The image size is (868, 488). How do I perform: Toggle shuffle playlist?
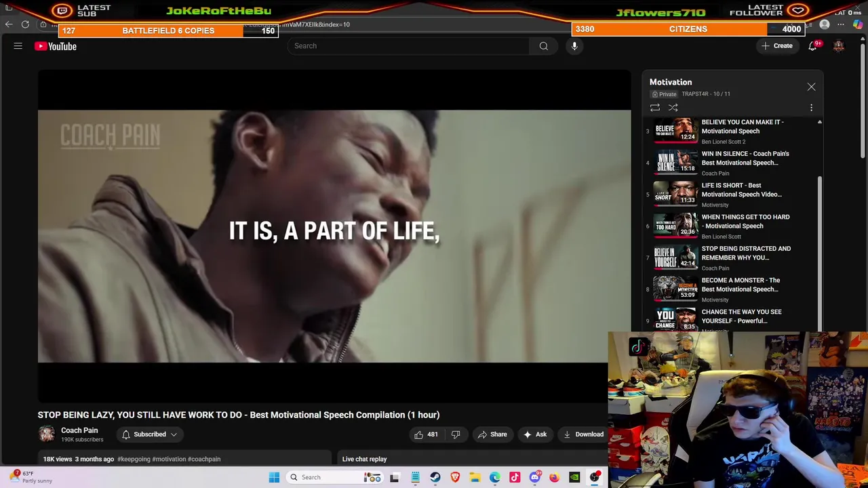(x=673, y=108)
